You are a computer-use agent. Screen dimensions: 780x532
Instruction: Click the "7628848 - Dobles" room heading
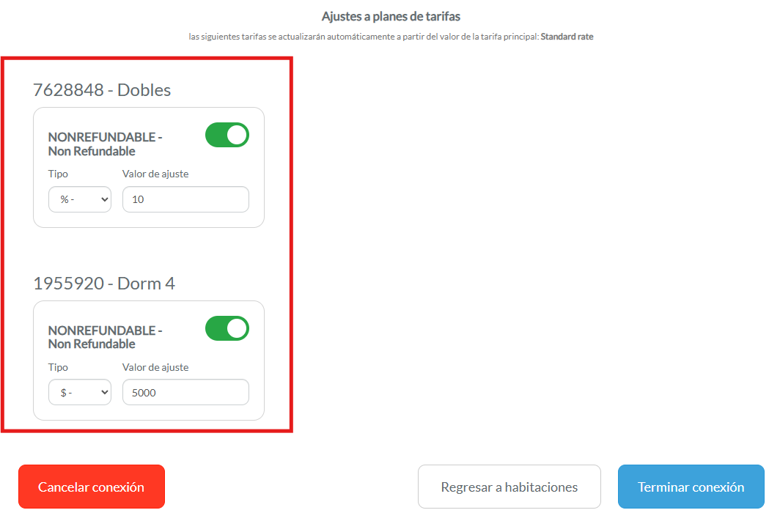click(102, 90)
